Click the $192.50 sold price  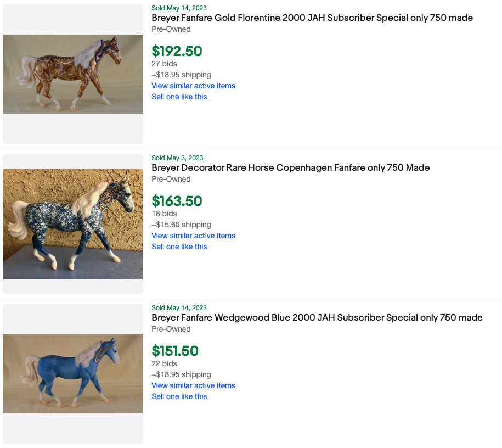(x=177, y=51)
